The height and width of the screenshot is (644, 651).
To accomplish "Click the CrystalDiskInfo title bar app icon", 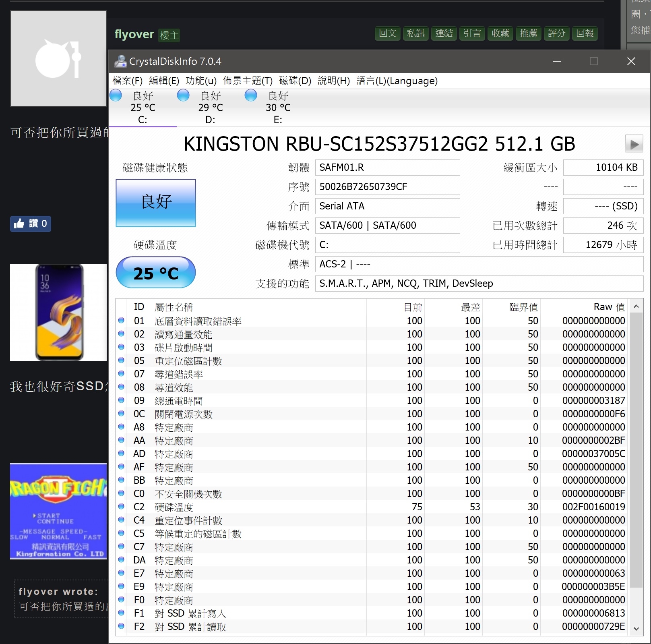I will click(120, 61).
